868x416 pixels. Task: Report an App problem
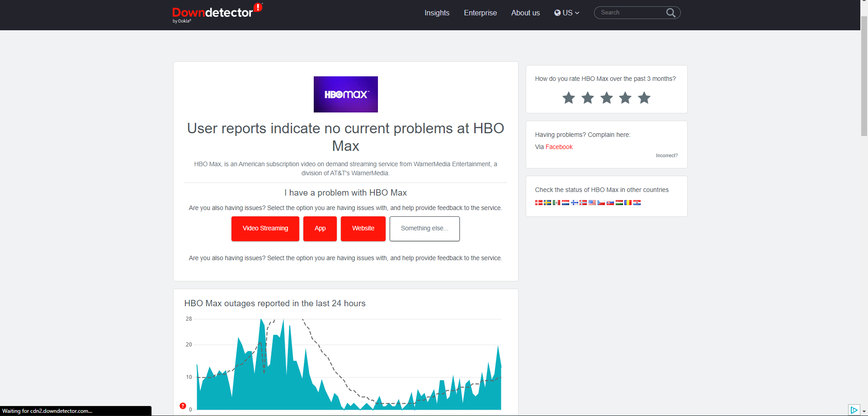320,229
